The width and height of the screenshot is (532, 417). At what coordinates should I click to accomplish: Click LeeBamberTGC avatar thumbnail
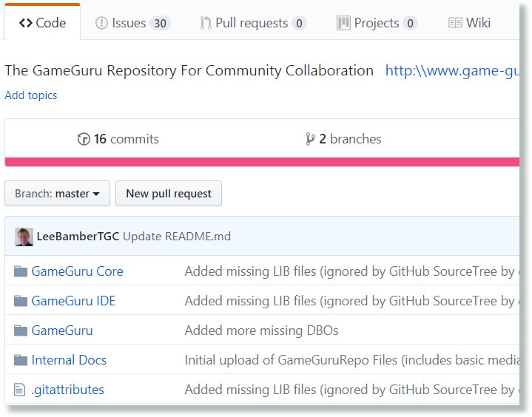[24, 237]
